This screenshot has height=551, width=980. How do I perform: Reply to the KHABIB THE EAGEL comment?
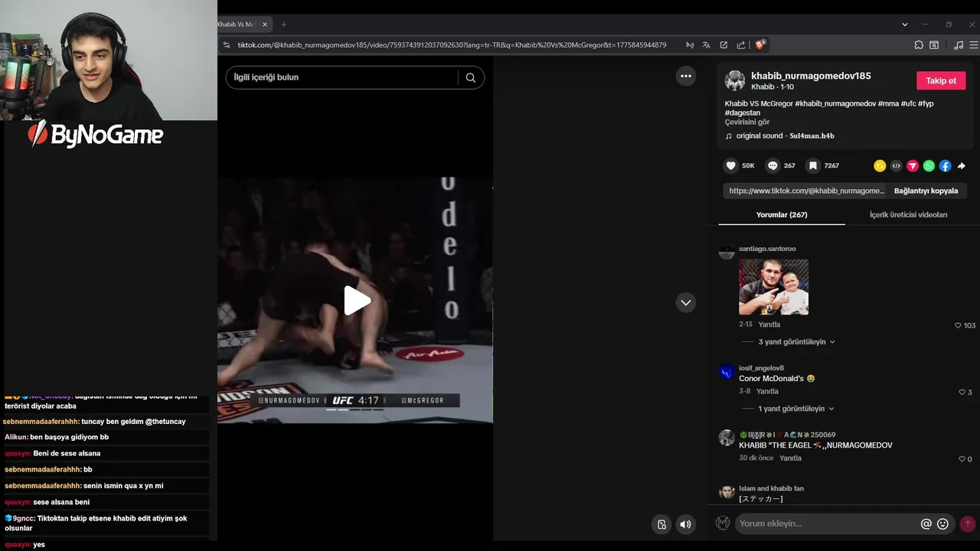(x=791, y=458)
